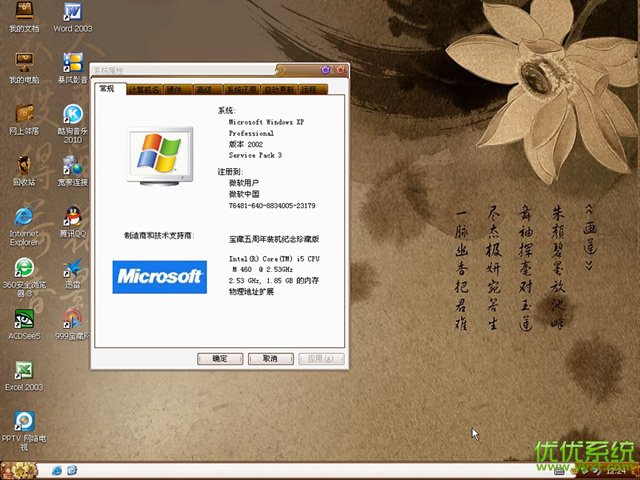Switch to the 自动更新 tab
Viewport: 640px width, 480px height.
279,89
